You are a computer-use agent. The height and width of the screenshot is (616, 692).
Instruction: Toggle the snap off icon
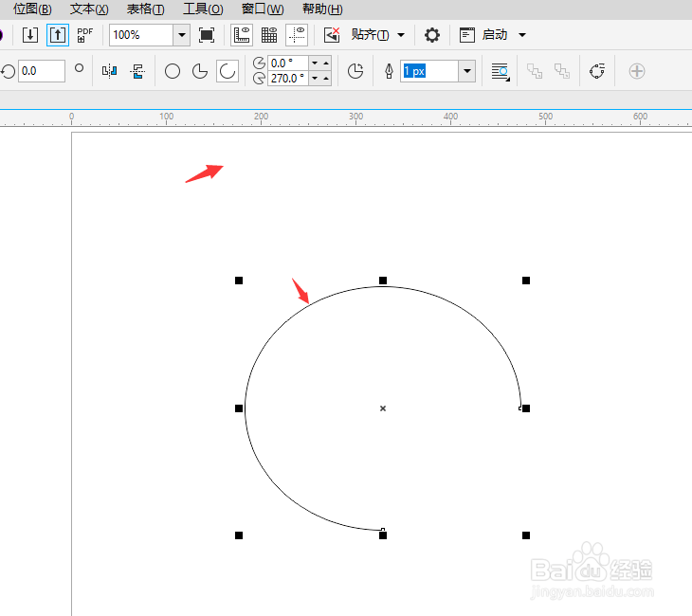(332, 35)
